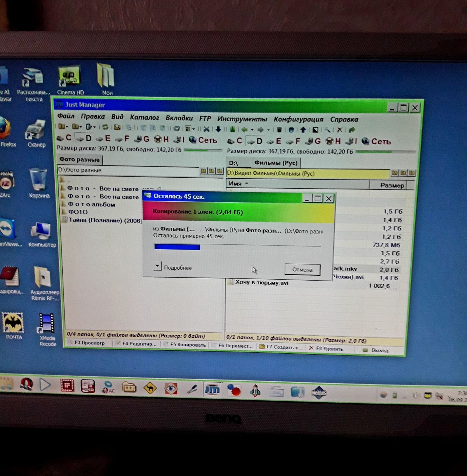
Task: Click the Отмена button in copy dialog
Action: coord(302,270)
